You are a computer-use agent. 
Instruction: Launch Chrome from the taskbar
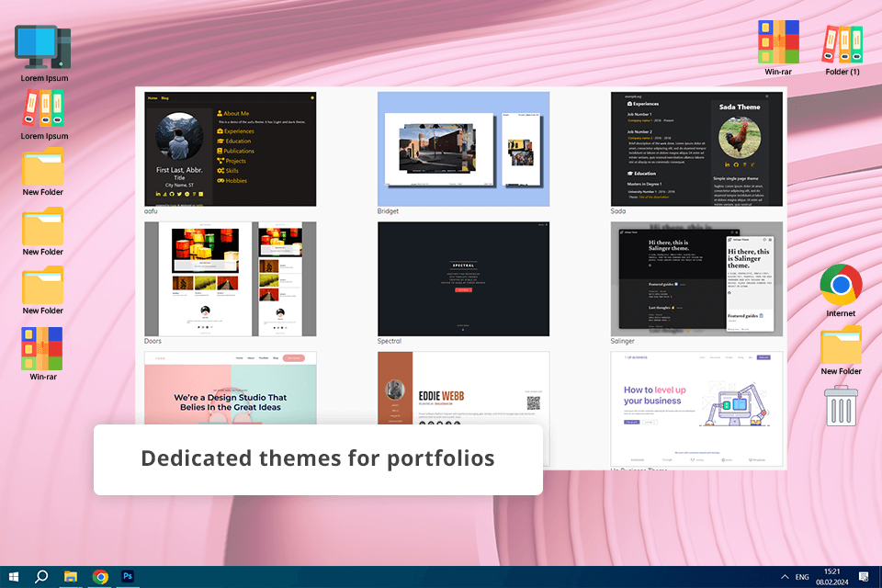[x=100, y=577]
